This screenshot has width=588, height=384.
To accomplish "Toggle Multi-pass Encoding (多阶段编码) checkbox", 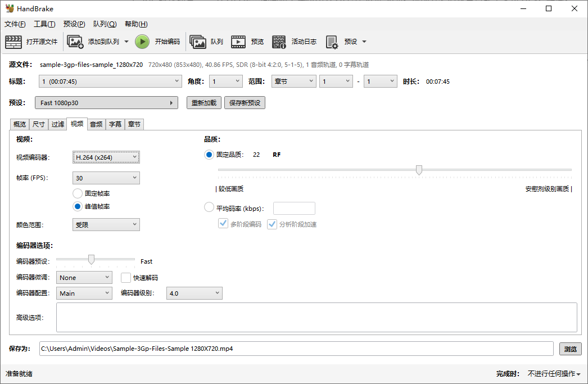I will click(223, 224).
